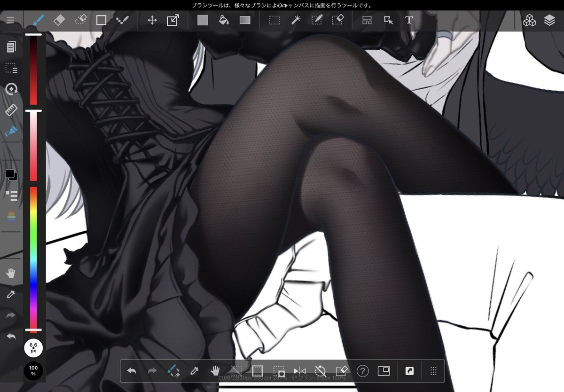Screen dimensions: 564x392
Task: Select the Hand tool in left sidebar
Action: (x=11, y=274)
